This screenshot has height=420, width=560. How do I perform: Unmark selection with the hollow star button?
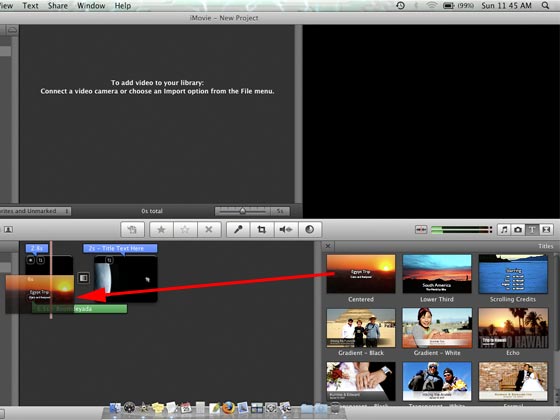185,230
